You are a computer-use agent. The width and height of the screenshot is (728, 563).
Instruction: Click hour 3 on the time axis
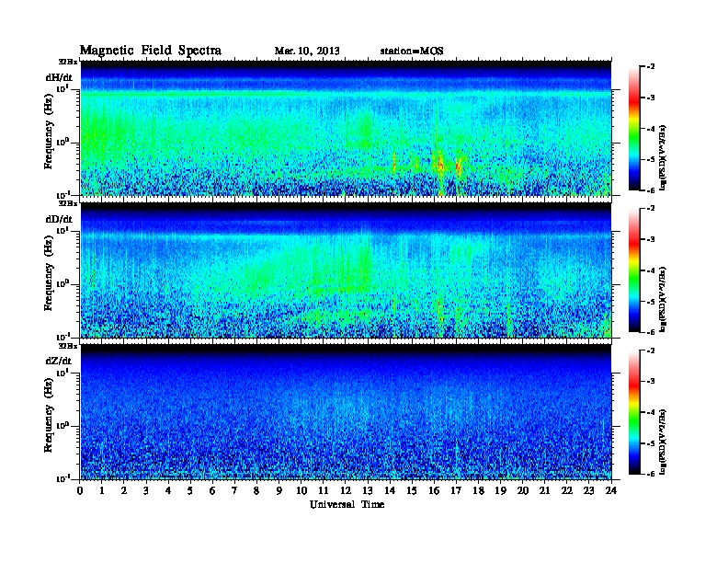coord(146,491)
